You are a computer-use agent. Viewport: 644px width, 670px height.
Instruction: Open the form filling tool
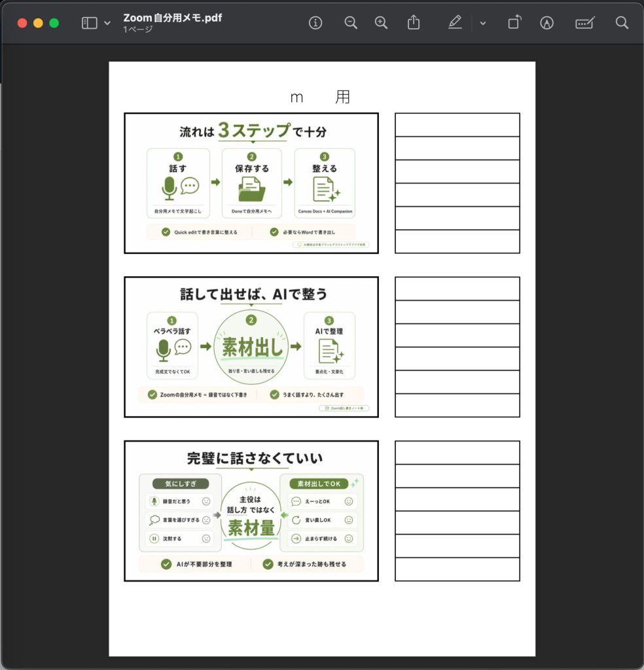pos(584,23)
